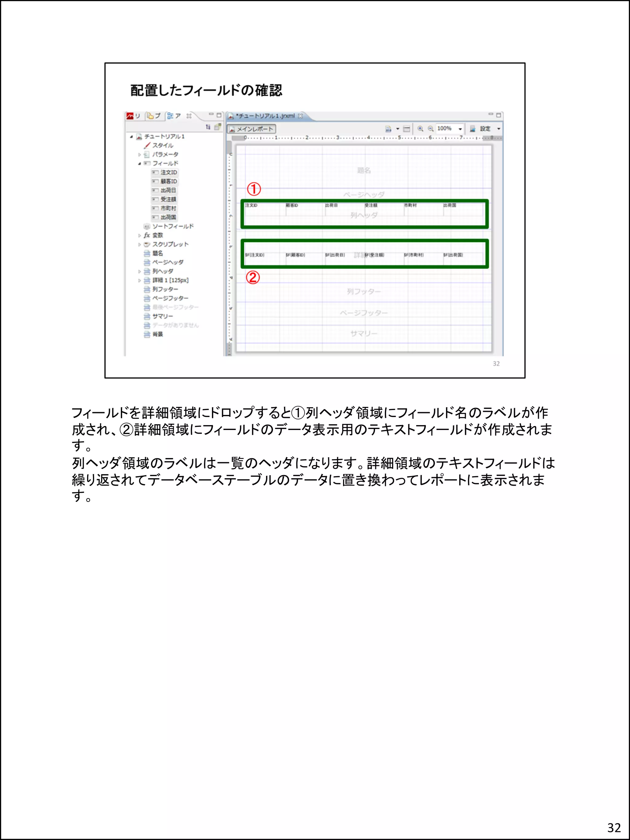The height and width of the screenshot is (840, 630).
Task: Expand the 列ヘッダ tree node
Action: point(139,272)
